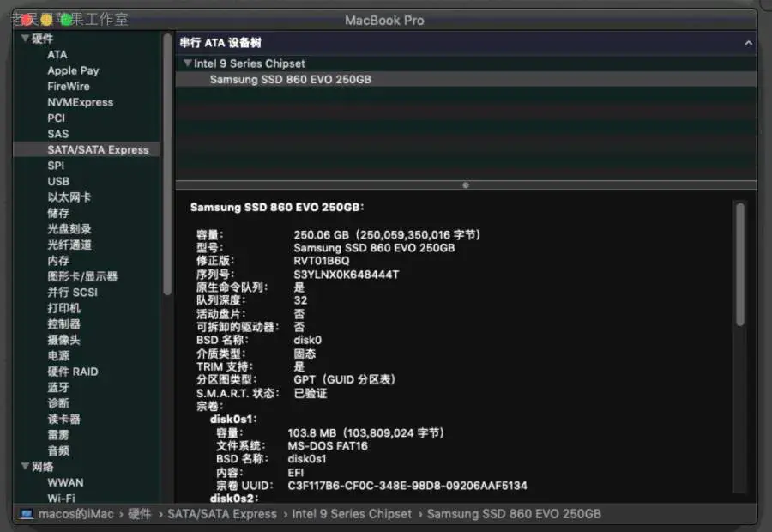Click Intel 9 Series Chipset in path bar
The width and height of the screenshot is (772, 532).
coord(352,514)
